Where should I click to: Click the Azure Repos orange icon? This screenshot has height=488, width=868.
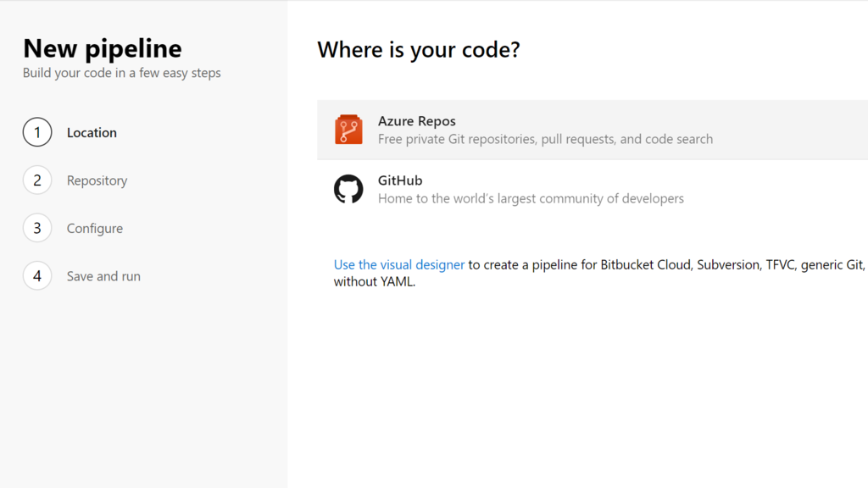pyautogui.click(x=348, y=130)
